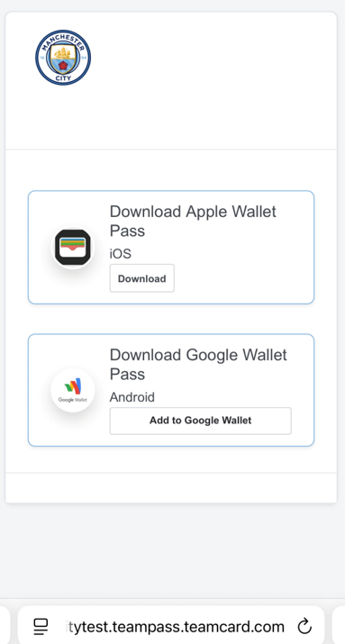The height and width of the screenshot is (644, 345).
Task: Tap the Google Wallet logo icon
Action: [x=73, y=390]
